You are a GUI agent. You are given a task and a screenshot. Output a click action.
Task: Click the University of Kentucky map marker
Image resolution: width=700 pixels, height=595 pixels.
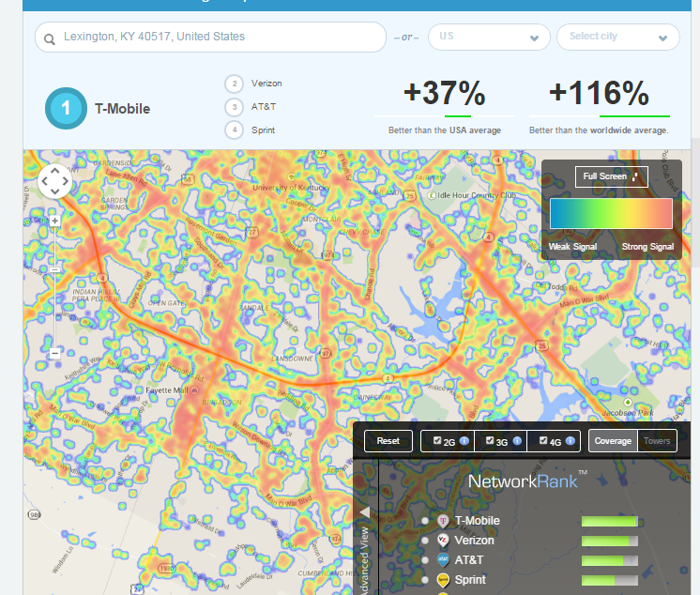tap(291, 176)
